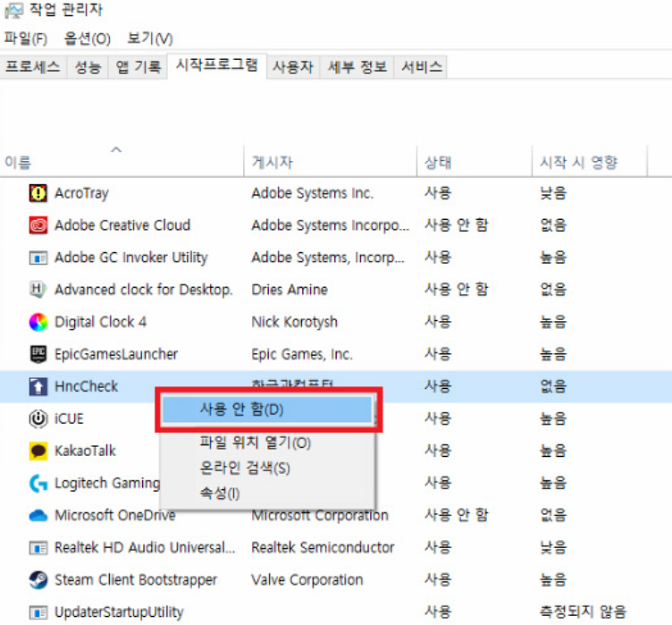
Task: Select the AcroTray row name
Action: (x=81, y=193)
